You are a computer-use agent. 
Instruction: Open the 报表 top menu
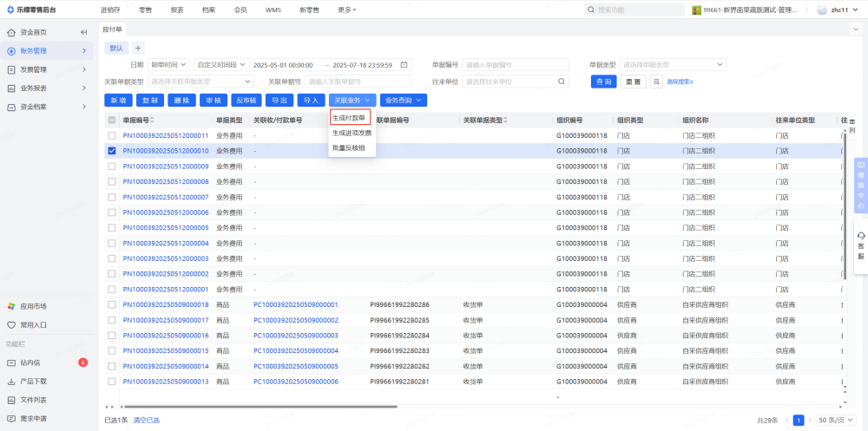pyautogui.click(x=177, y=10)
